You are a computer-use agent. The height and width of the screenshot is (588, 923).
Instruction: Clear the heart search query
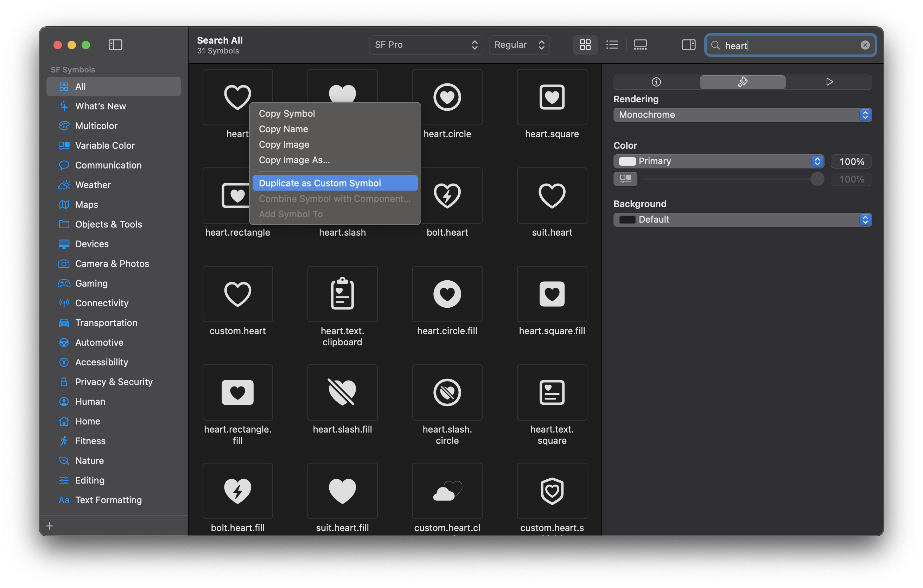[x=865, y=45]
